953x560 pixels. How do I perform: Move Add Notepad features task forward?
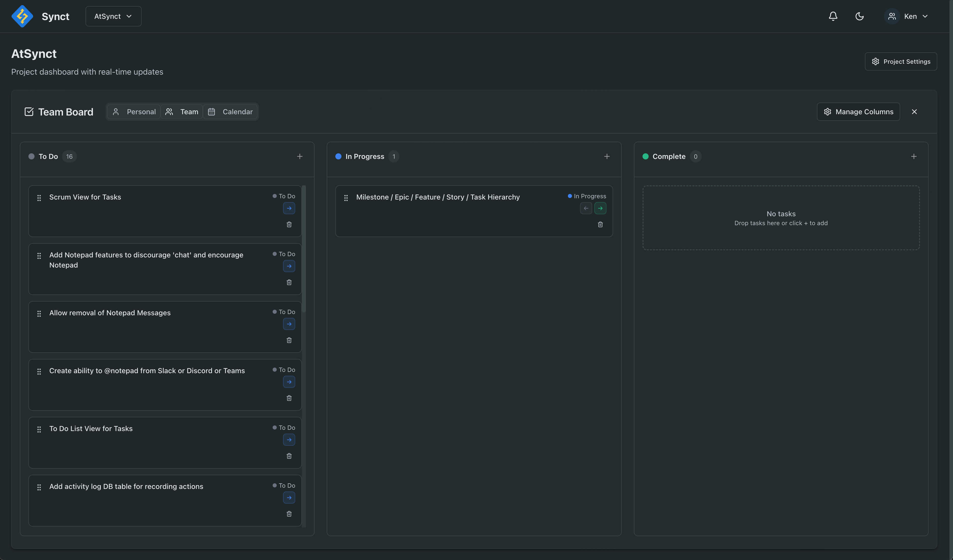point(289,266)
